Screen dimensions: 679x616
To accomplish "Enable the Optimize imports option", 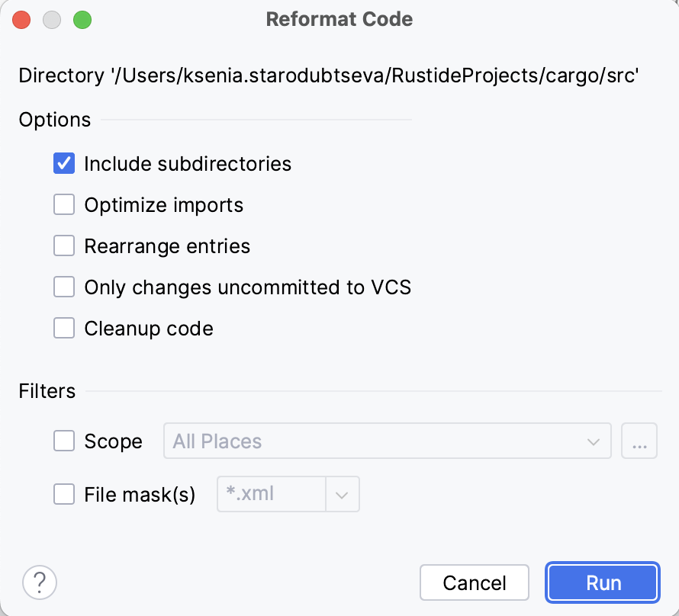I will (x=64, y=204).
